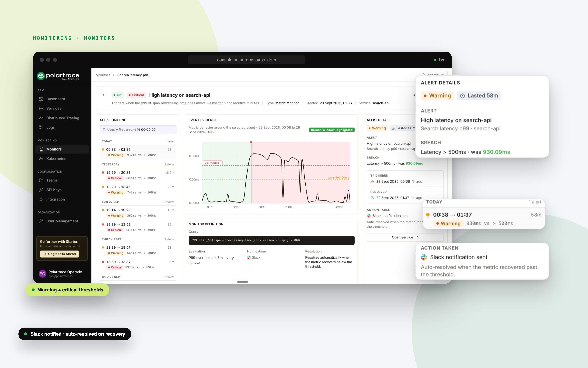Click the chevron on the Open service button
This screenshot has width=588, height=368.
tap(418, 237)
